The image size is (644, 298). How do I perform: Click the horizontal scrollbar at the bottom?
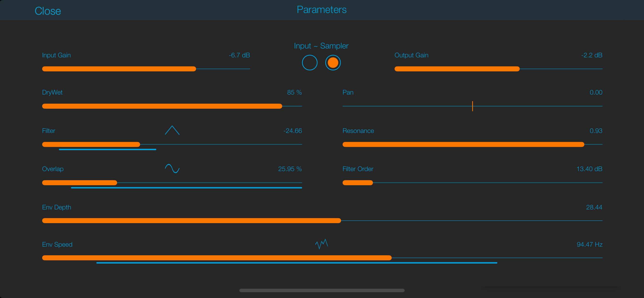click(x=322, y=291)
